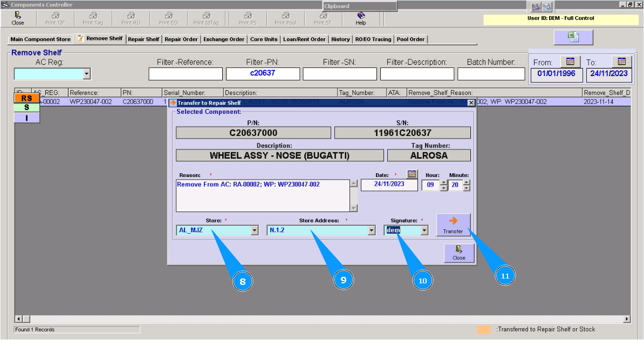Screen dimensions: 644x340
Task: Click the To date field 24/11/2023
Action: click(x=609, y=74)
